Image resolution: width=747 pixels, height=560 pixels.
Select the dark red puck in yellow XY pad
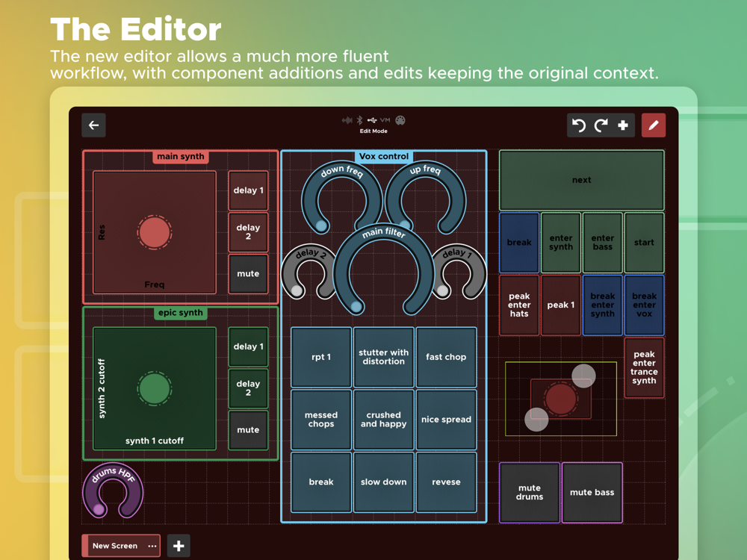click(561, 399)
